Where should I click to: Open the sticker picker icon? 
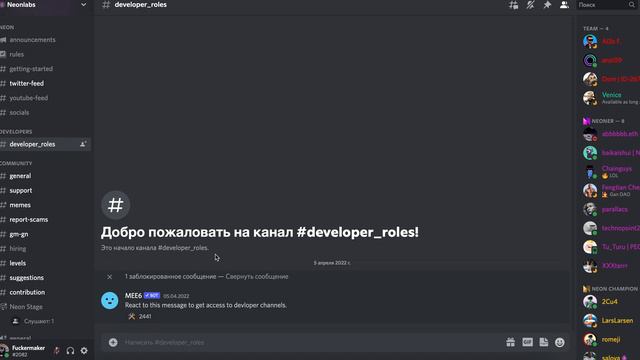click(544, 342)
